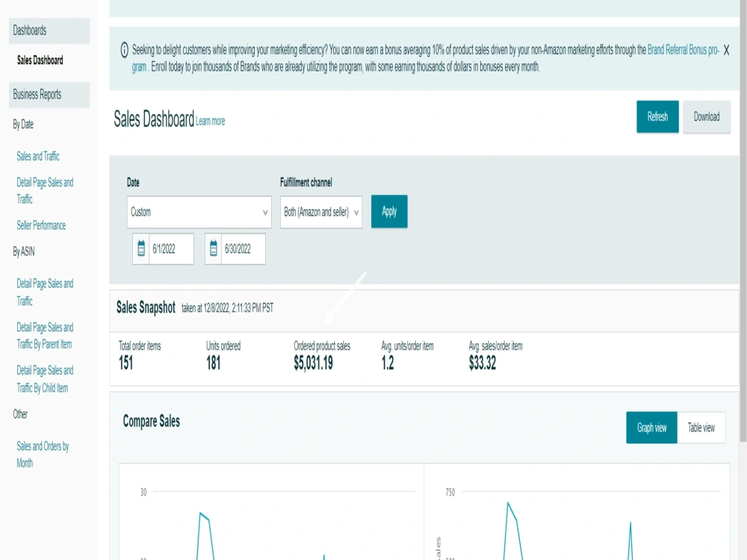
Task: Open the end date calendar icon
Action: tap(214, 249)
